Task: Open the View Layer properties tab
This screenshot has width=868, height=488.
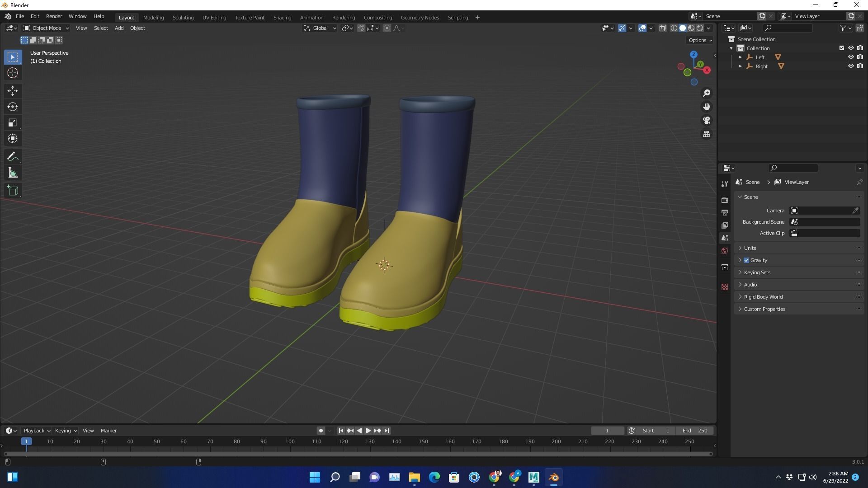Action: click(725, 225)
